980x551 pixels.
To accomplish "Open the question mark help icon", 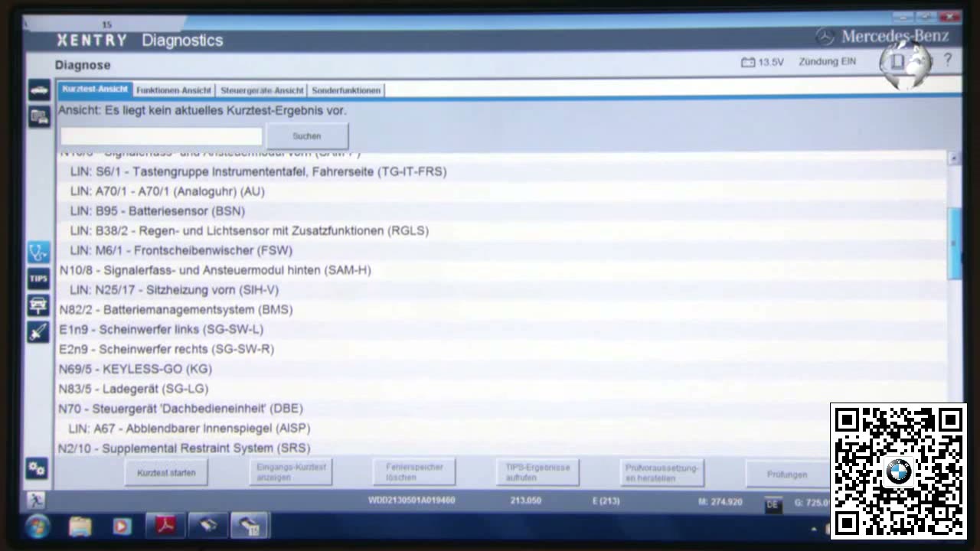I will click(947, 60).
